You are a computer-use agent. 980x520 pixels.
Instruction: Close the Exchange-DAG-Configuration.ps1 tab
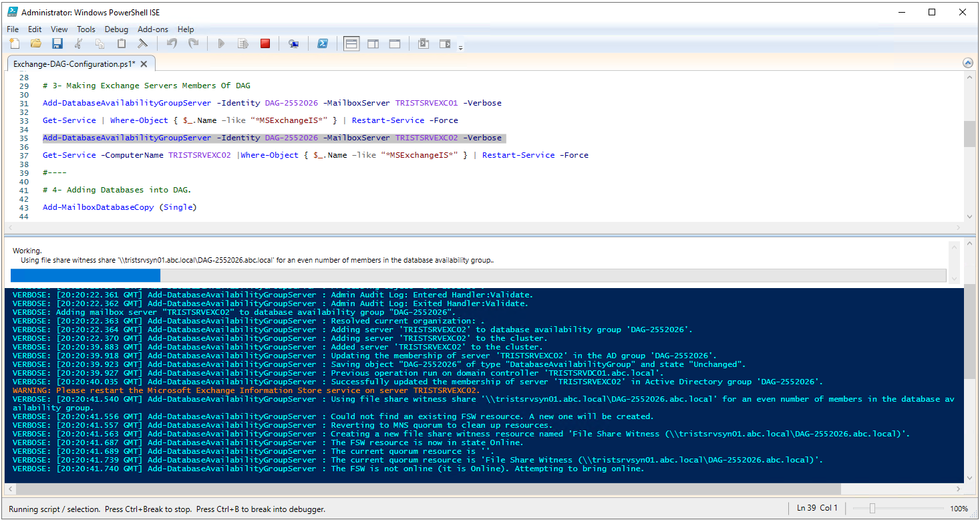[x=144, y=64]
